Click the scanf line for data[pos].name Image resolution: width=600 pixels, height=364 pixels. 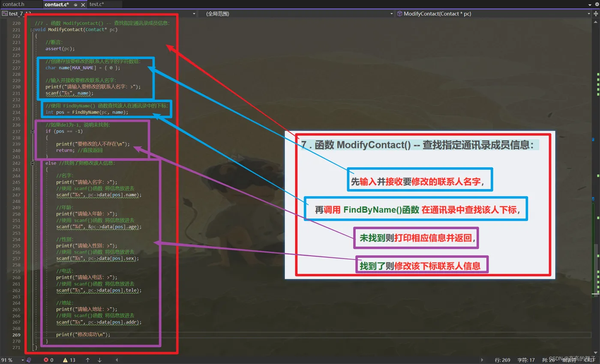[99, 195]
